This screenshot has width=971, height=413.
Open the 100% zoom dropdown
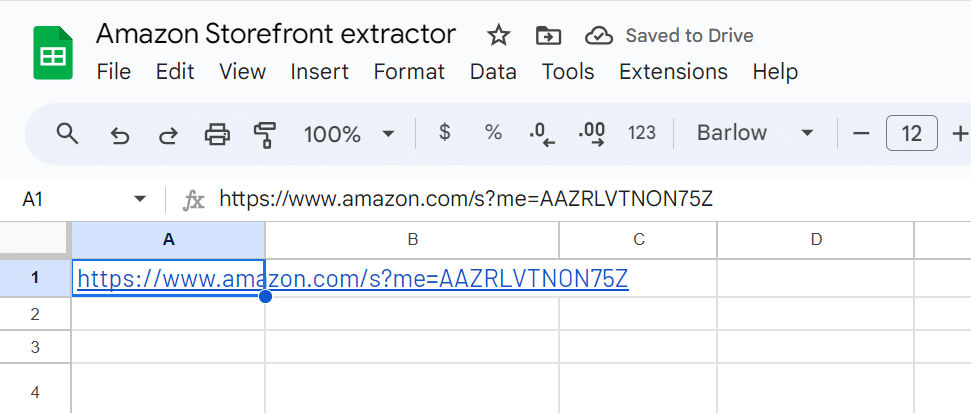(349, 133)
